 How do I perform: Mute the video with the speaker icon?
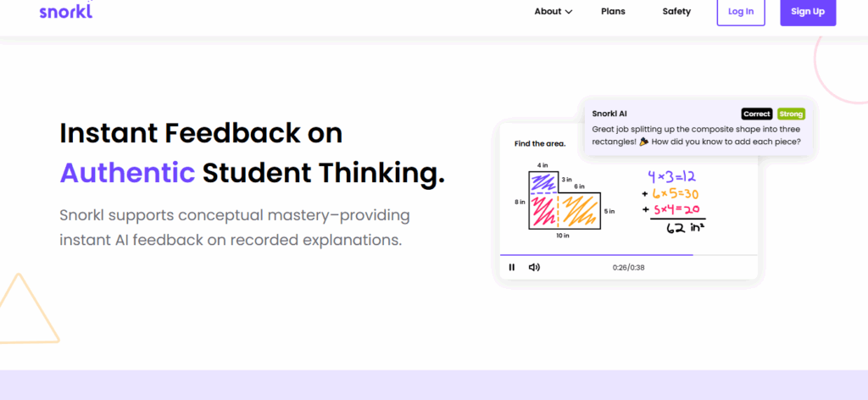534,267
